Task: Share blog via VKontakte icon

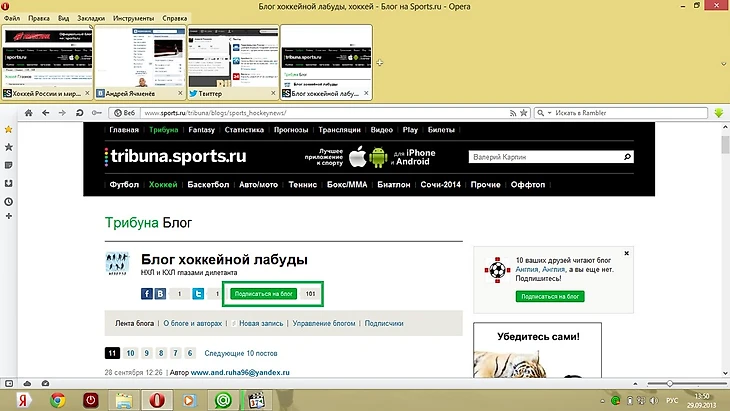Action: coord(160,294)
